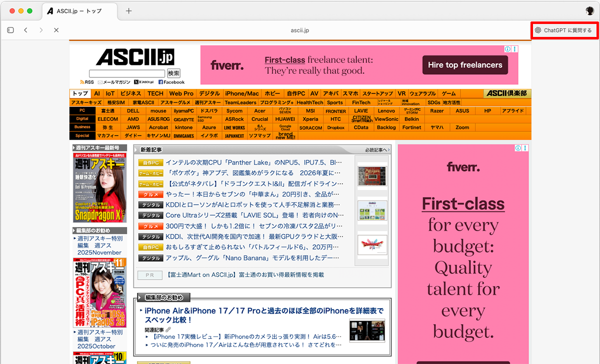
Task: Click the Lenovo brand link
Action: pyautogui.click(x=386, y=111)
